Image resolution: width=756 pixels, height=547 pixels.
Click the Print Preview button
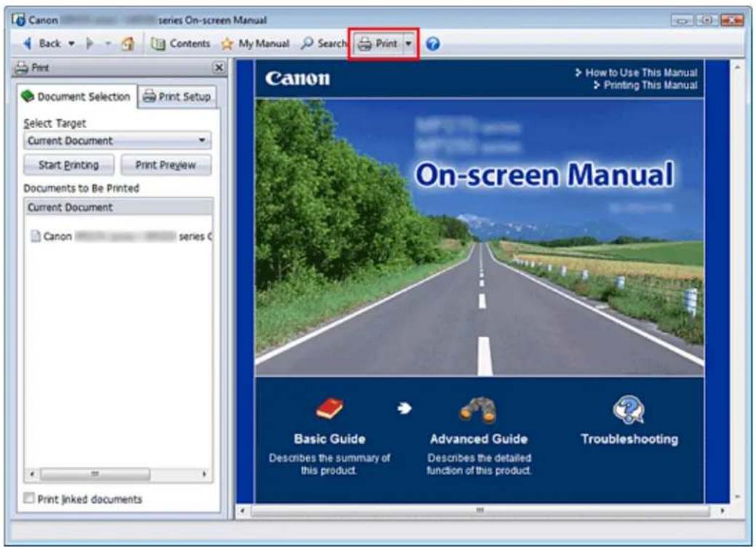pos(166,166)
